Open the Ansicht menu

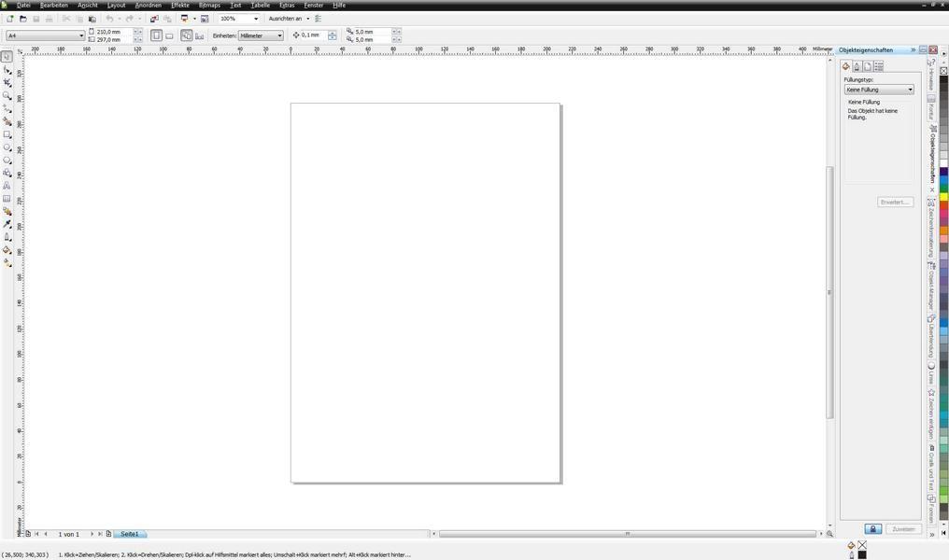click(88, 5)
